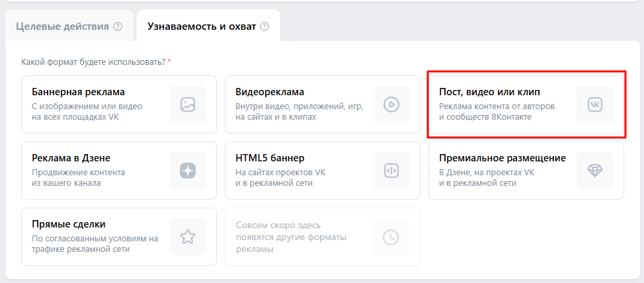644x283 pixels.
Task: Select the Узнаваемость и охват tab
Action: point(209,26)
